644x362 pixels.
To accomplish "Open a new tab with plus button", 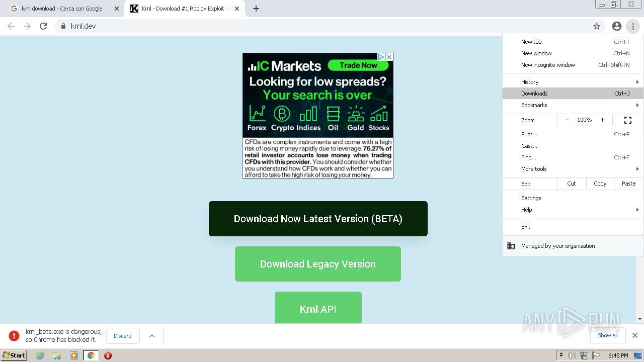I will (256, 9).
